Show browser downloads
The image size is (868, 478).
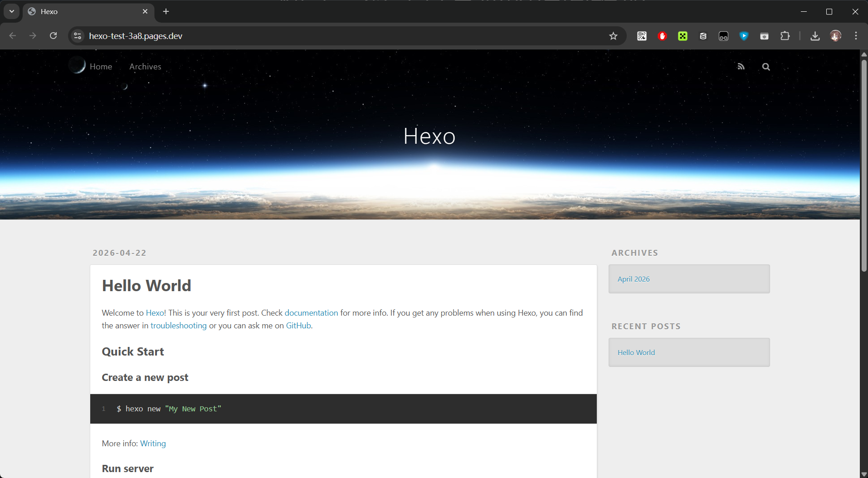pos(815,36)
